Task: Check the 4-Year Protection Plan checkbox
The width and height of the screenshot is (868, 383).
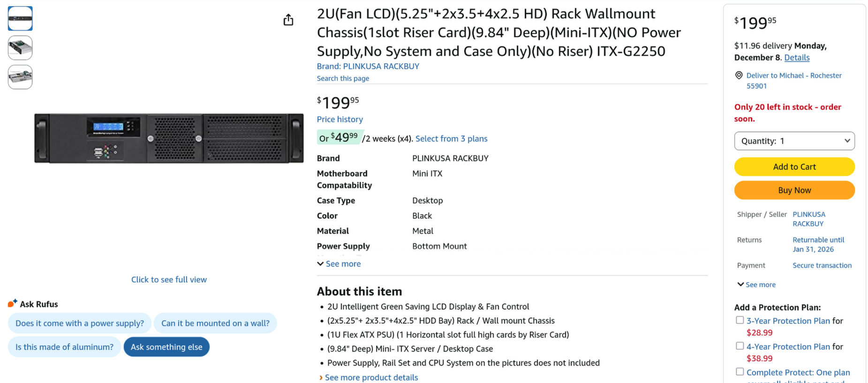Action: point(740,345)
